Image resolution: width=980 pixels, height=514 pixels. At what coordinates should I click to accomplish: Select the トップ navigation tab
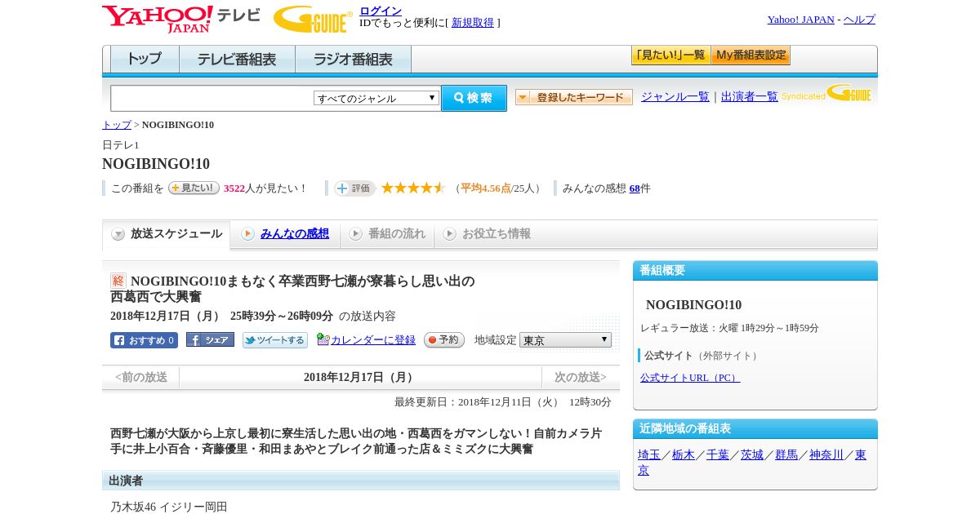(145, 60)
